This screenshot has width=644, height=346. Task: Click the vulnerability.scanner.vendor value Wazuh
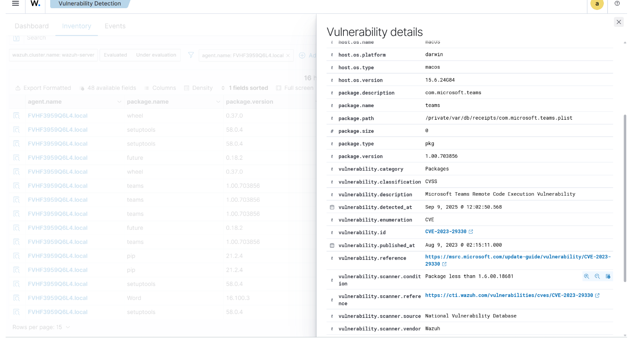(x=433, y=329)
